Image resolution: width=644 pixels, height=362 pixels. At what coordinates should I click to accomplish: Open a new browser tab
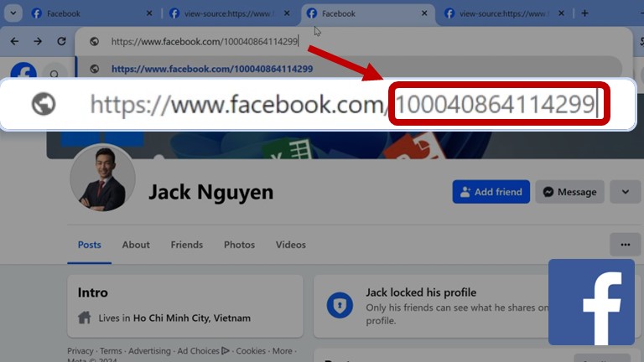point(584,13)
